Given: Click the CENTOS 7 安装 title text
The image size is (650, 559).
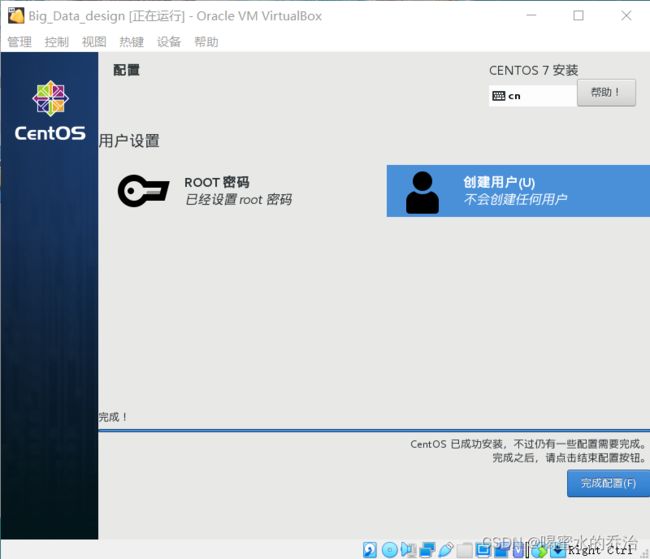Looking at the screenshot, I should click(x=534, y=70).
